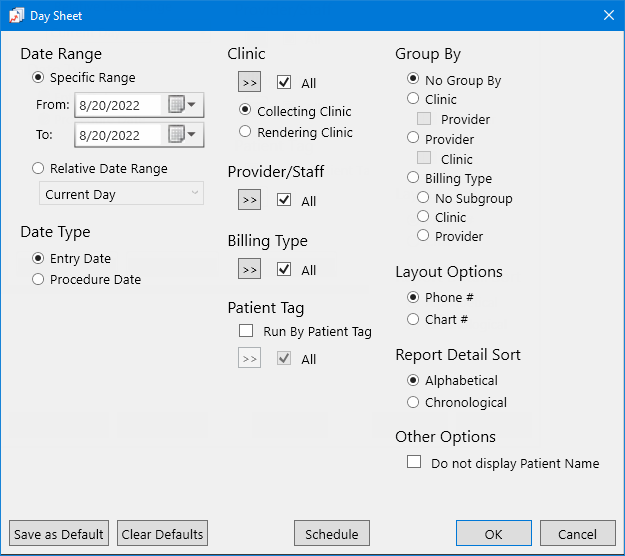Uncheck the Clinic All checkbox

284,83
